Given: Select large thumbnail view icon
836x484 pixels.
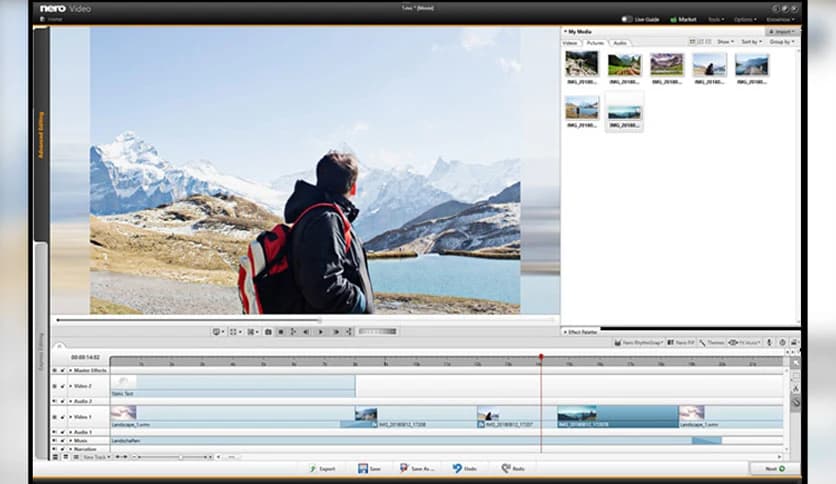Looking at the screenshot, I should click(x=693, y=42).
